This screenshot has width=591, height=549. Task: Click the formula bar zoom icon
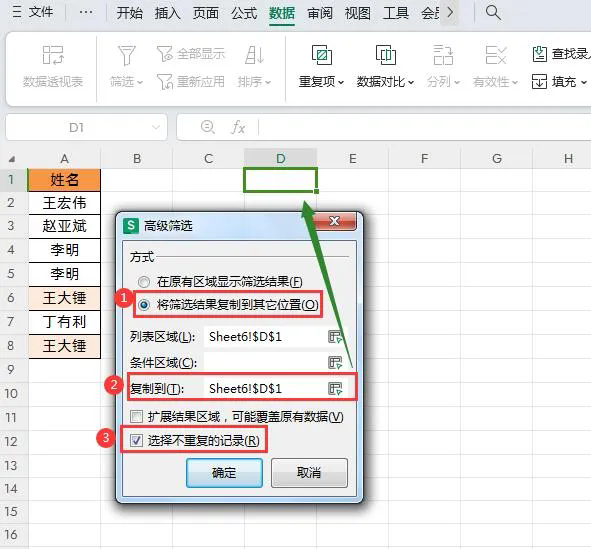pyautogui.click(x=208, y=127)
